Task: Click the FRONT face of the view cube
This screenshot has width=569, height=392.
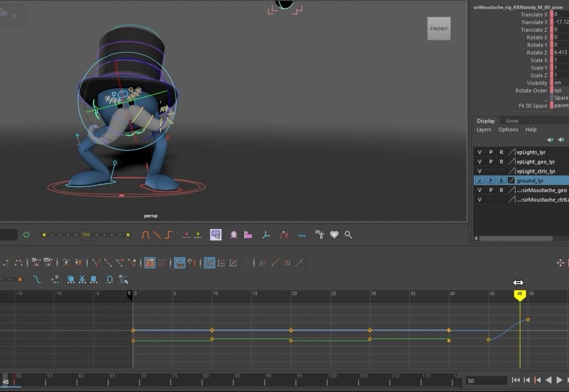Action: tap(439, 29)
